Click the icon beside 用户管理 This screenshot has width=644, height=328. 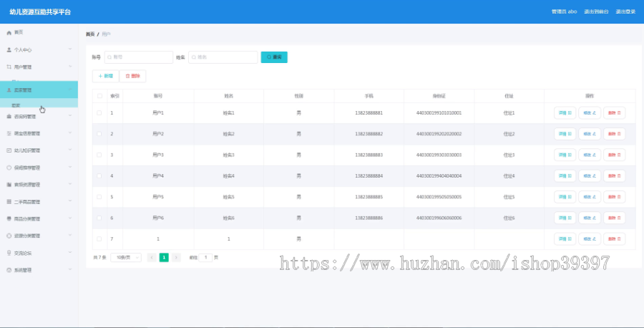tap(9, 67)
